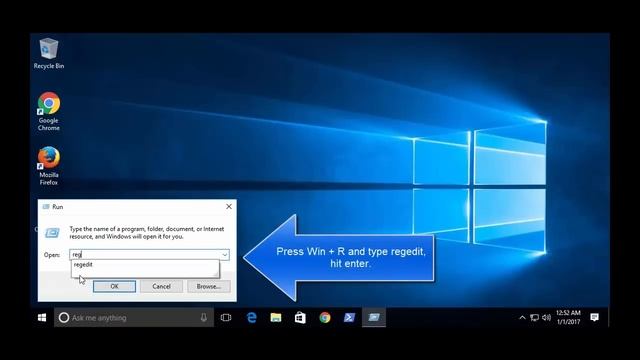
Task: Launch Microsoft Edge from the taskbar
Action: 251,318
